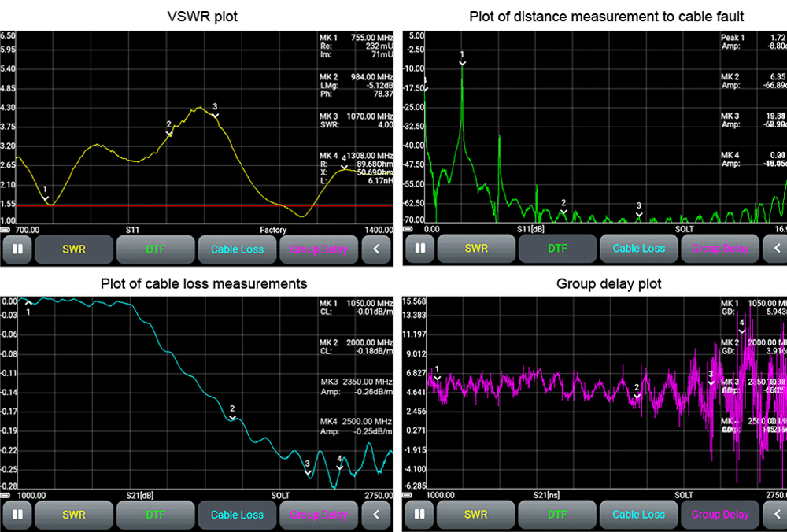Pause the group delay plot sweep

pyautogui.click(x=419, y=515)
